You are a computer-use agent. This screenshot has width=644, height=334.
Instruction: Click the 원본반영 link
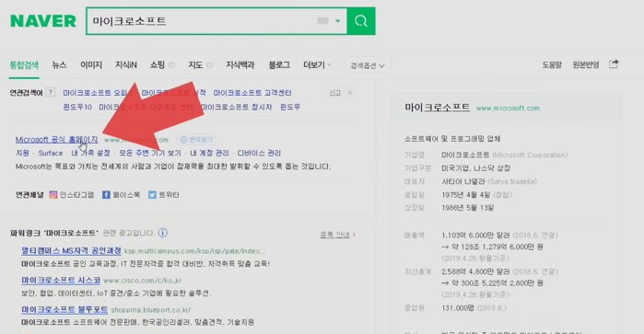point(586,64)
